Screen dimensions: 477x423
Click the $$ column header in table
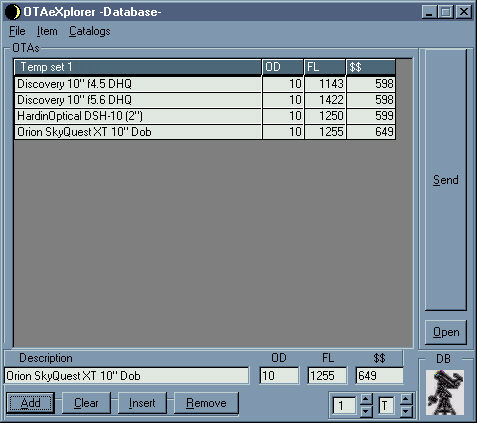(x=371, y=67)
